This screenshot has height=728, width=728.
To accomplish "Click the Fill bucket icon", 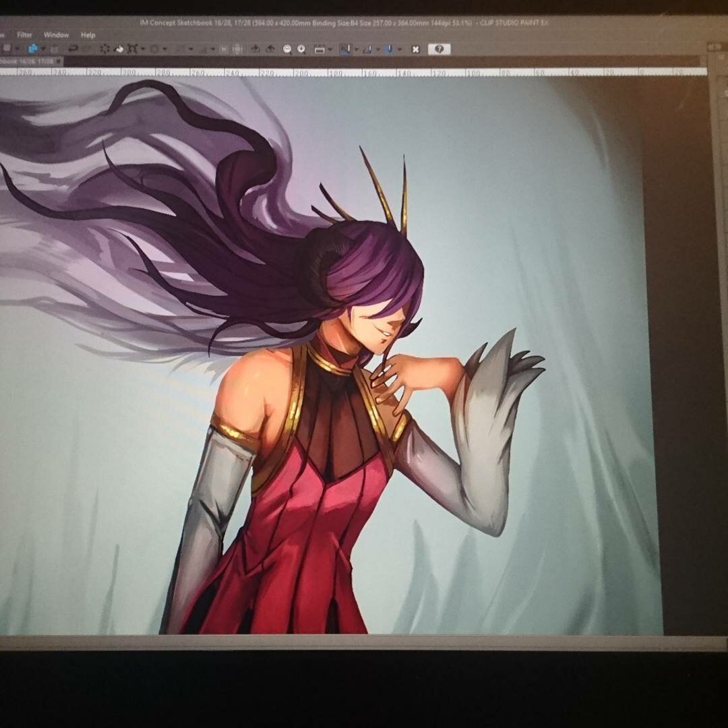I will point(119,49).
